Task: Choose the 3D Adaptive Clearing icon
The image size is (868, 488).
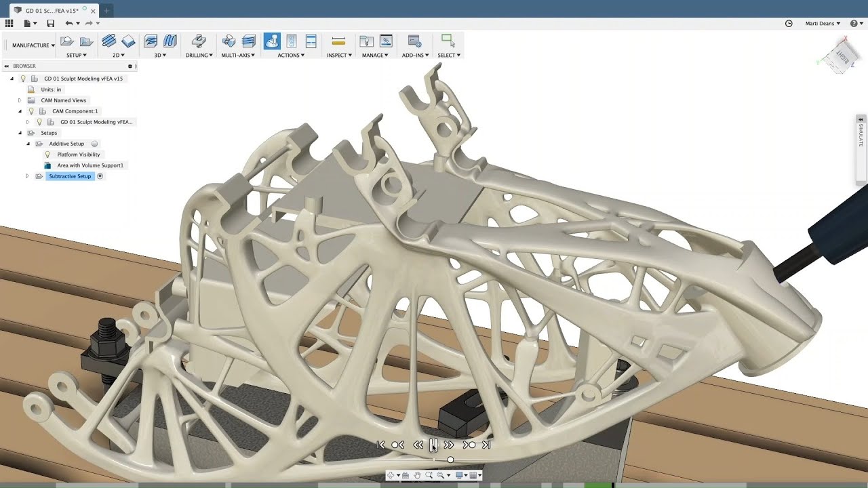Action: [151, 41]
